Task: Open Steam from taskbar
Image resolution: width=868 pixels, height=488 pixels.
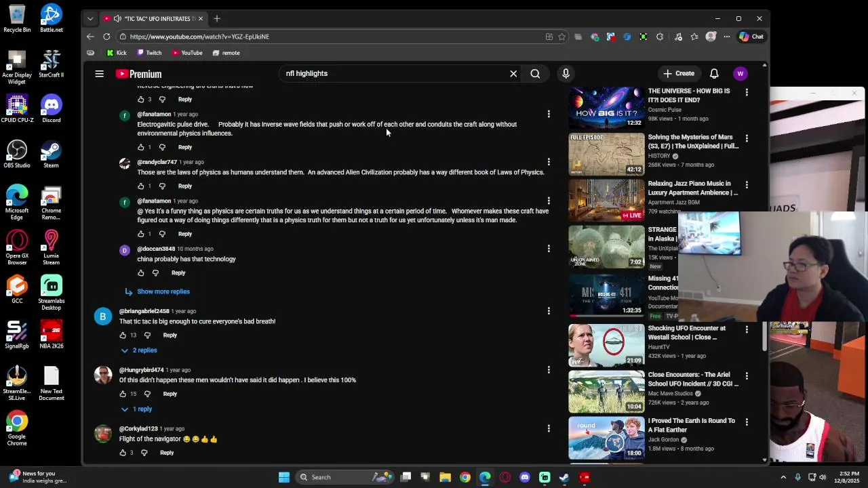Action: (x=564, y=477)
